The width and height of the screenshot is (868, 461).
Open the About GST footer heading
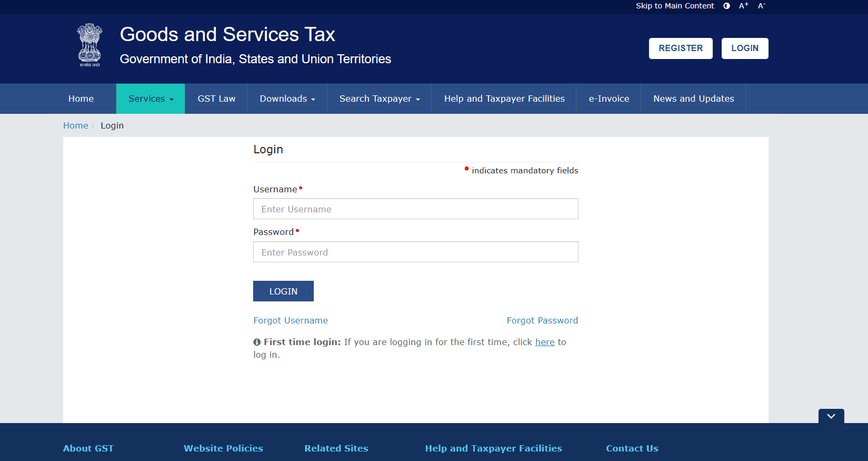[88, 448]
